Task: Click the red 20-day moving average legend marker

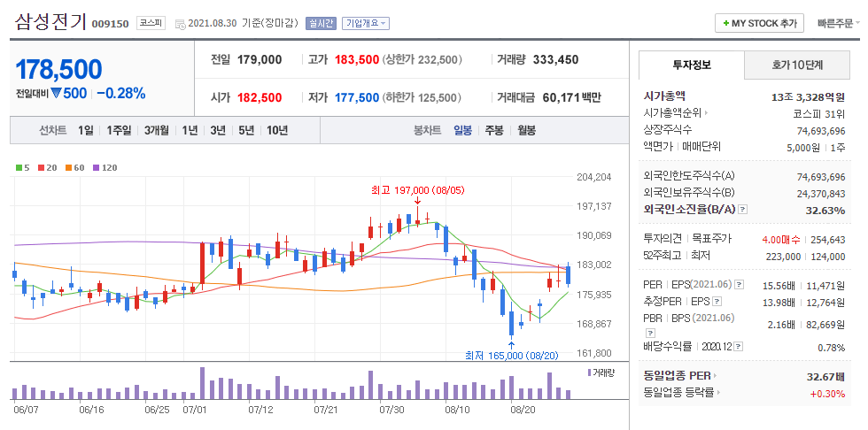Action: pyautogui.click(x=41, y=167)
